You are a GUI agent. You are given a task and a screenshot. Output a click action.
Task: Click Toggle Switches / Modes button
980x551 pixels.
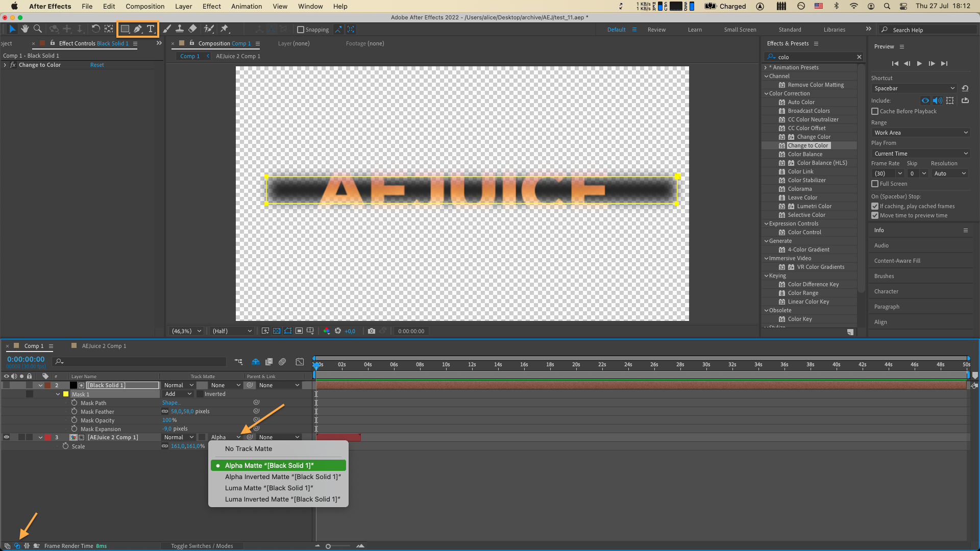(202, 546)
